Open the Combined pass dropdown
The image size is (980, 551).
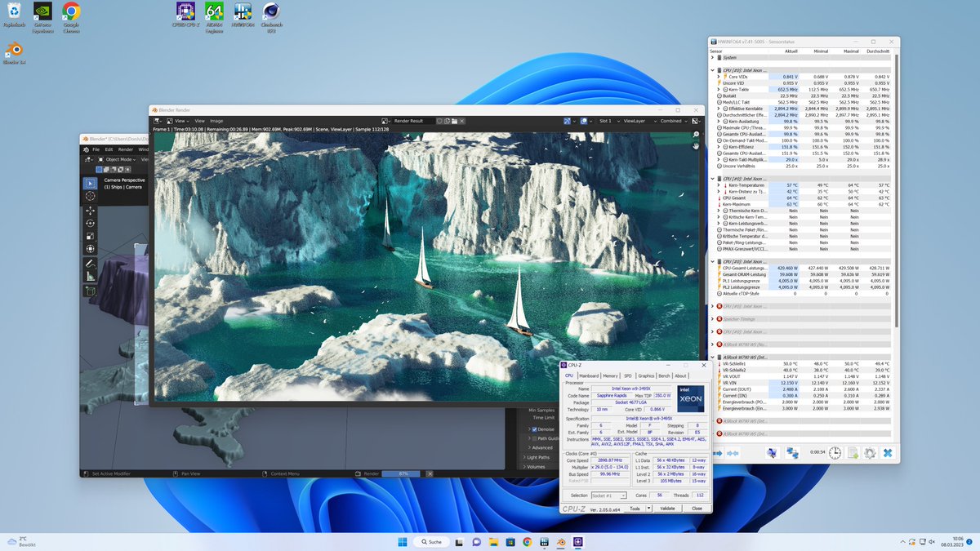pos(673,121)
